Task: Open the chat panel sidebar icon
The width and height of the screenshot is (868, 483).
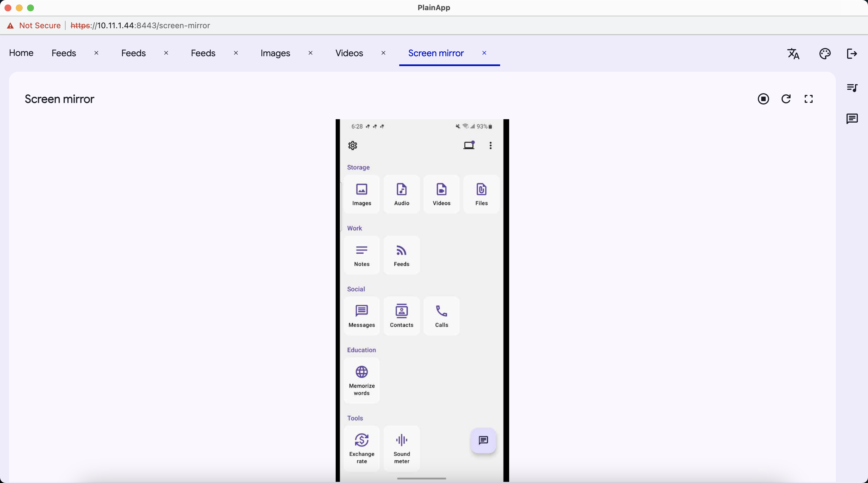Action: (852, 119)
